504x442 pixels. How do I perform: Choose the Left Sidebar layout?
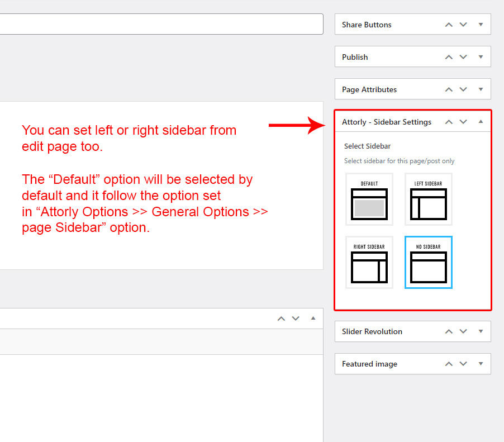click(x=428, y=199)
